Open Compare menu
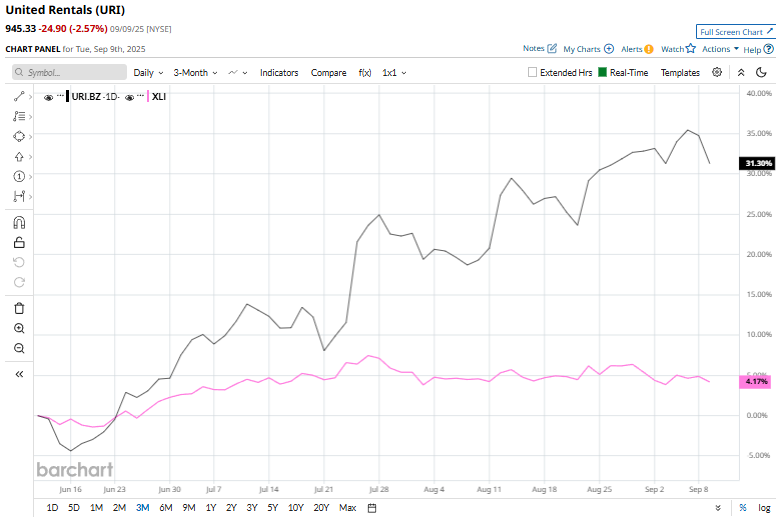The height and width of the screenshot is (522, 776). click(329, 73)
